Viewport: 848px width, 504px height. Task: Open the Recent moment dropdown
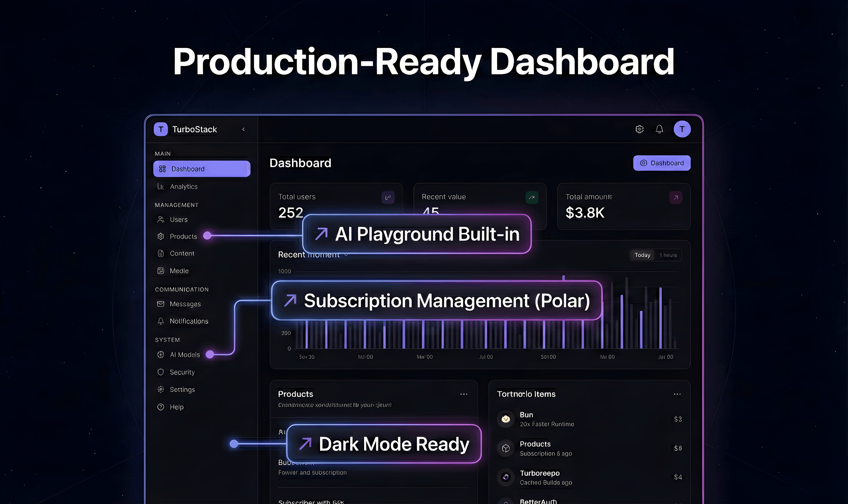click(x=346, y=254)
